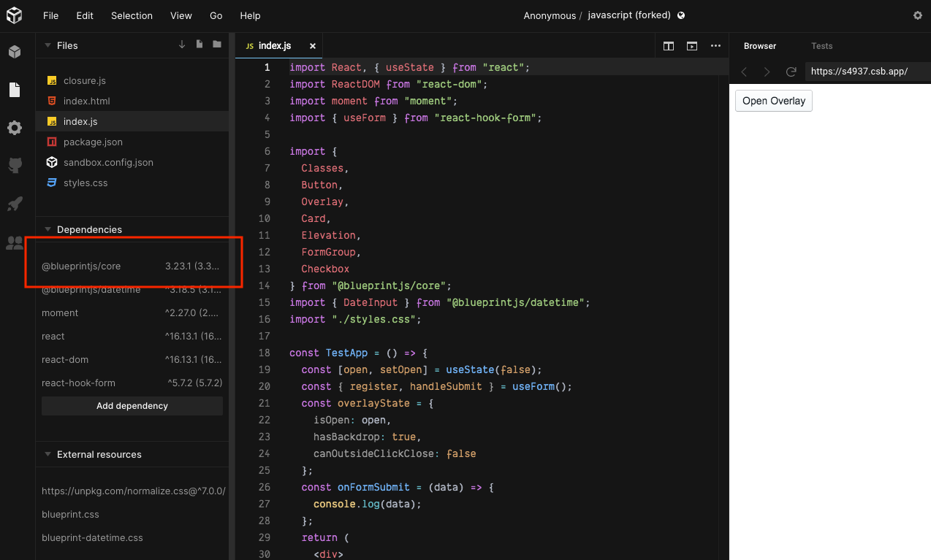
Task: Collapse the Files section
Action: point(47,45)
